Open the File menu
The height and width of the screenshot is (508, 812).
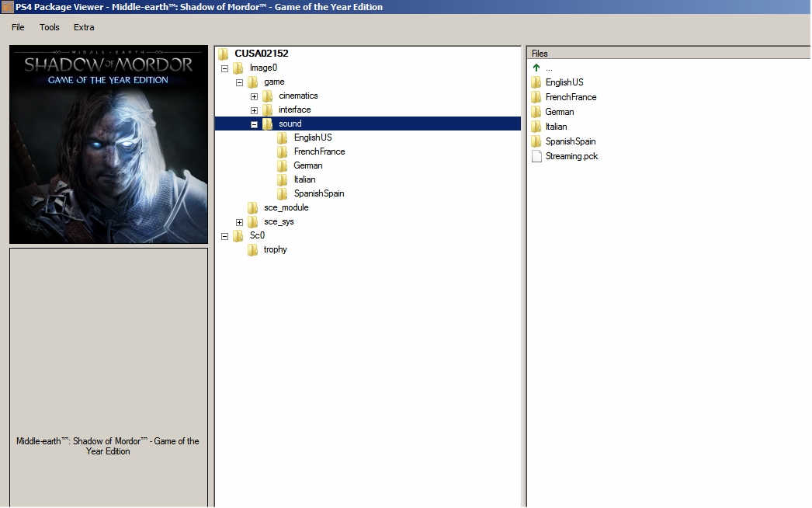pyautogui.click(x=18, y=27)
